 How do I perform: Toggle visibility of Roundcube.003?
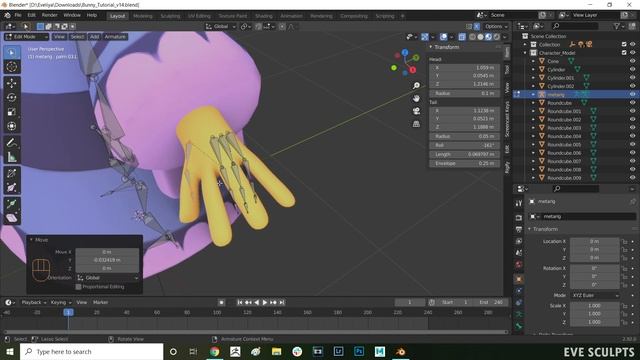click(632, 128)
